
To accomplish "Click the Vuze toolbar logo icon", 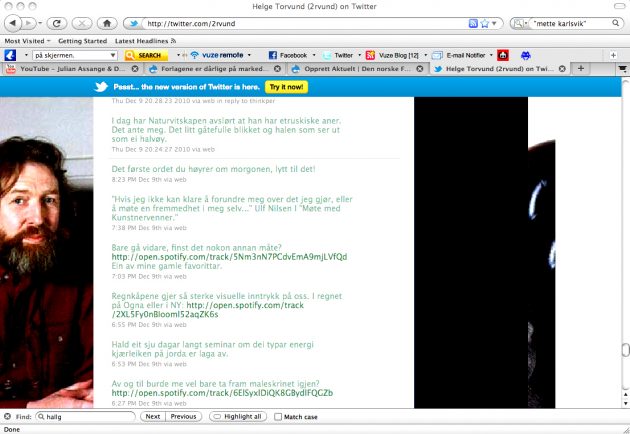I will tap(10, 55).
